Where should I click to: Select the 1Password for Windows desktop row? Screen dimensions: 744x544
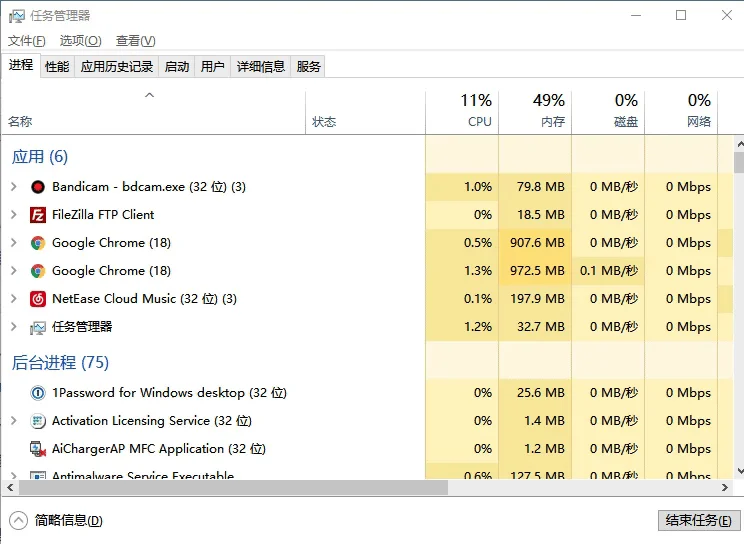click(169, 393)
